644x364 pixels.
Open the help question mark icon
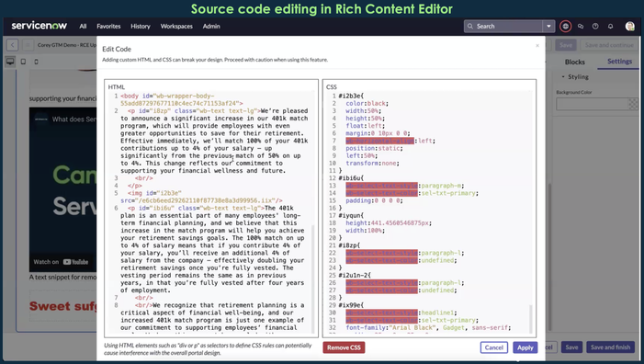pos(595,27)
